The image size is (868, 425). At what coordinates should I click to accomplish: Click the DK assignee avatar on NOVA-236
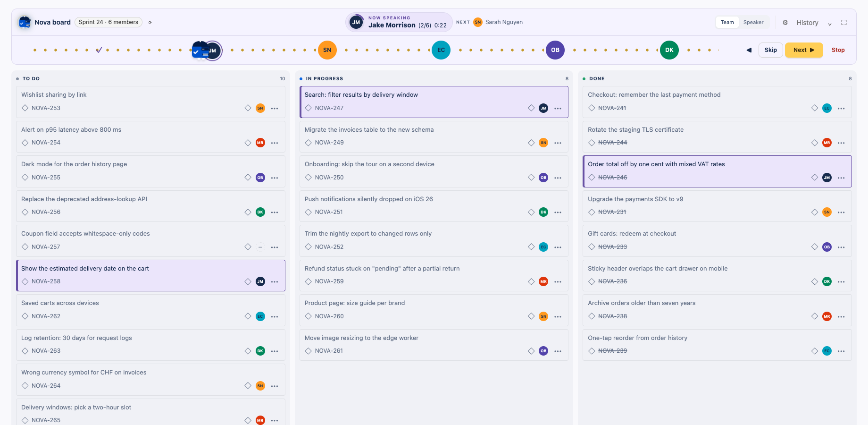[827, 281]
